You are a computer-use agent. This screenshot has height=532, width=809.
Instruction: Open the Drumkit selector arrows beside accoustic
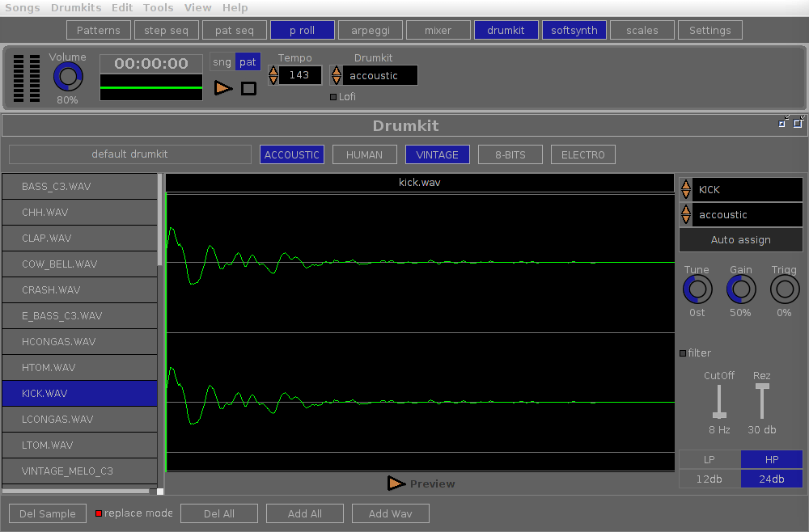point(336,74)
